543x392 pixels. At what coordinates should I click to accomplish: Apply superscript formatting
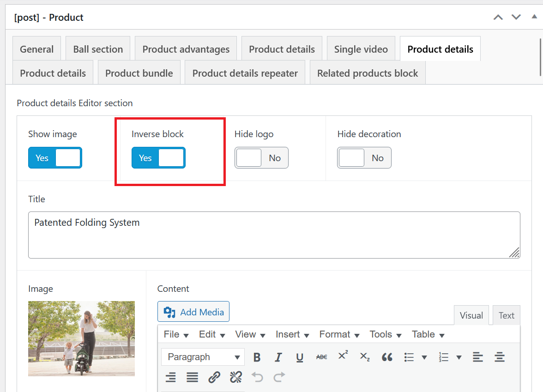point(343,356)
